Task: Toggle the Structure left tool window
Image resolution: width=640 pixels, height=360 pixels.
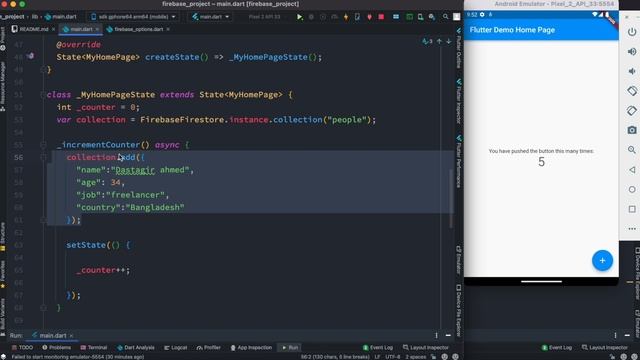Action: pos(3,236)
